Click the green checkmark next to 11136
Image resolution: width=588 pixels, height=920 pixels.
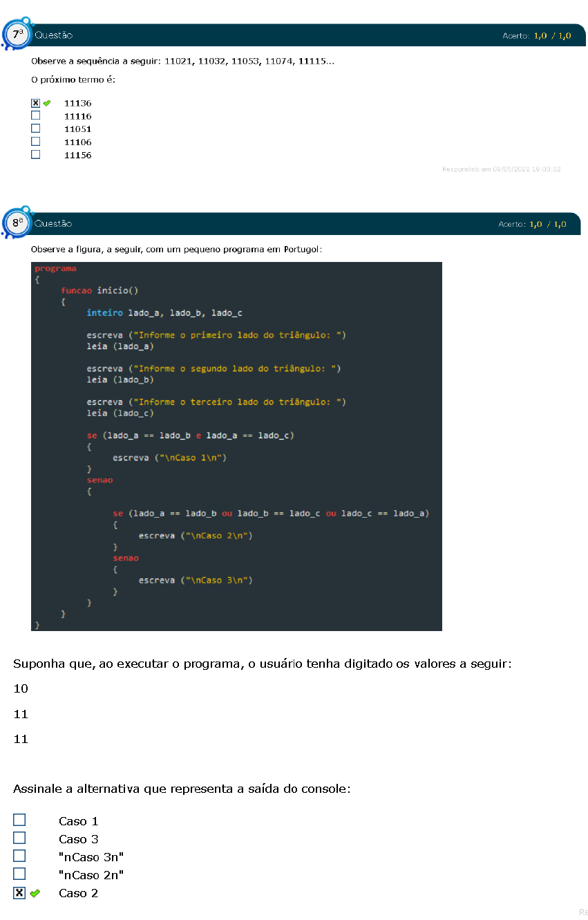click(x=46, y=102)
